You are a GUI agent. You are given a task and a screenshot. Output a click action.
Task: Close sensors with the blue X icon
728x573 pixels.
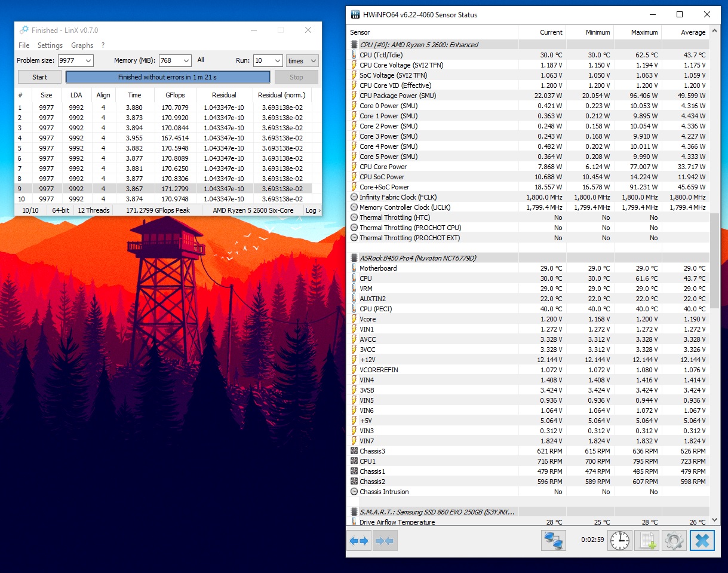pos(702,541)
